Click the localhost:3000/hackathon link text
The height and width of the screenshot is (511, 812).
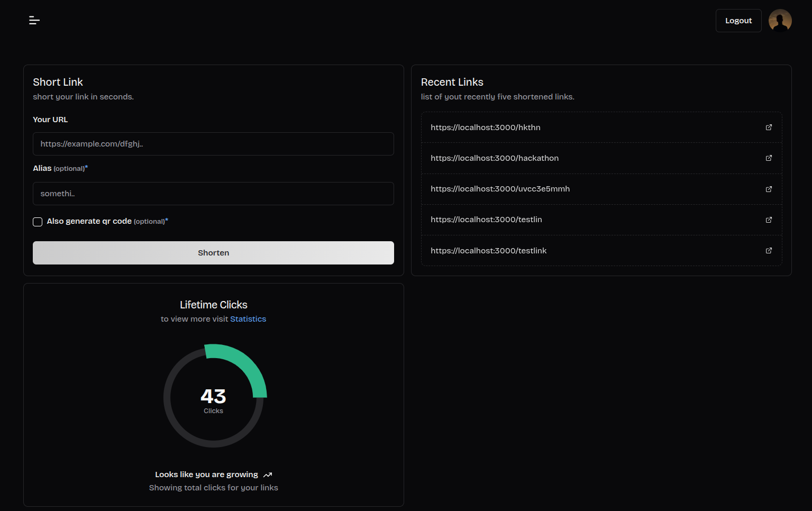coord(494,158)
